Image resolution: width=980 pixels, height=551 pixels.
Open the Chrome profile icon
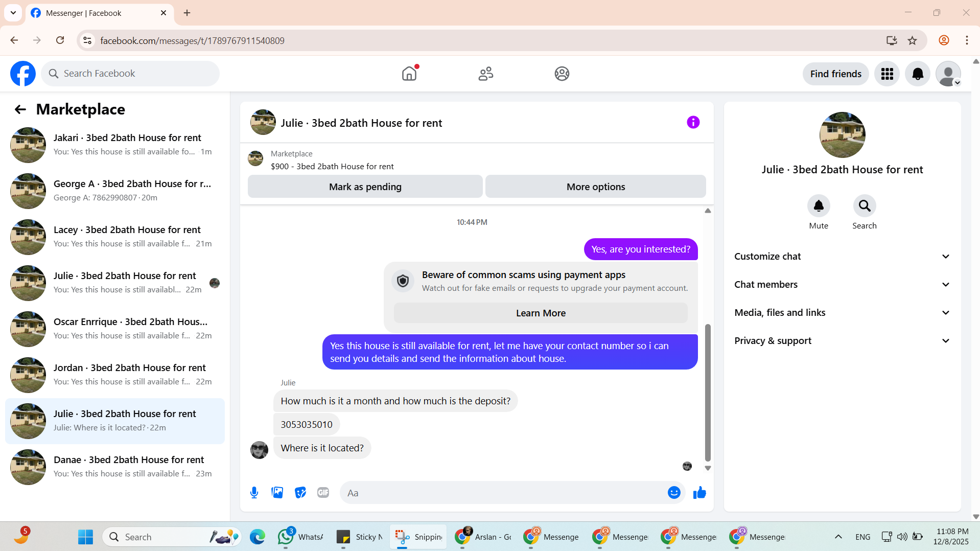(944, 40)
